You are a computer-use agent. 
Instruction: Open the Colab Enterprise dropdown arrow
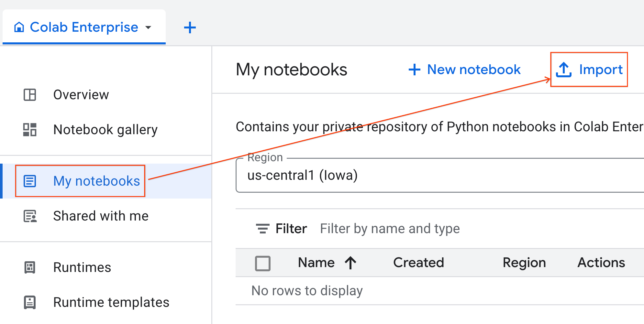148,27
